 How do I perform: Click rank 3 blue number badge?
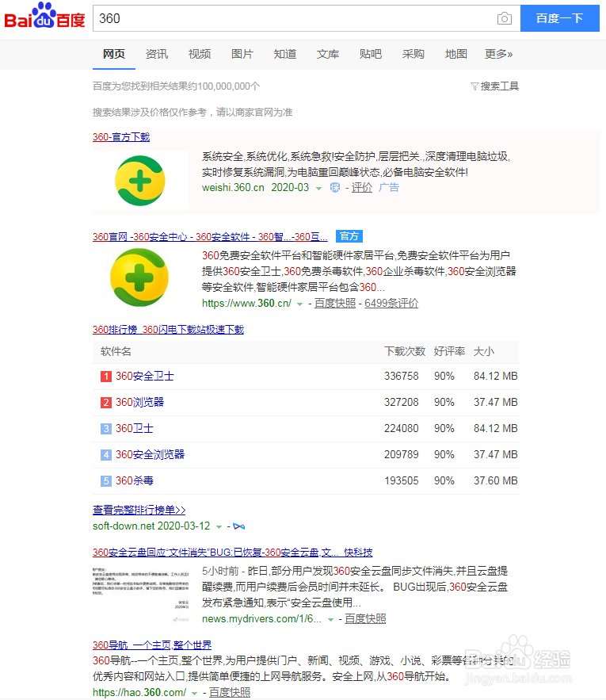tap(106, 429)
